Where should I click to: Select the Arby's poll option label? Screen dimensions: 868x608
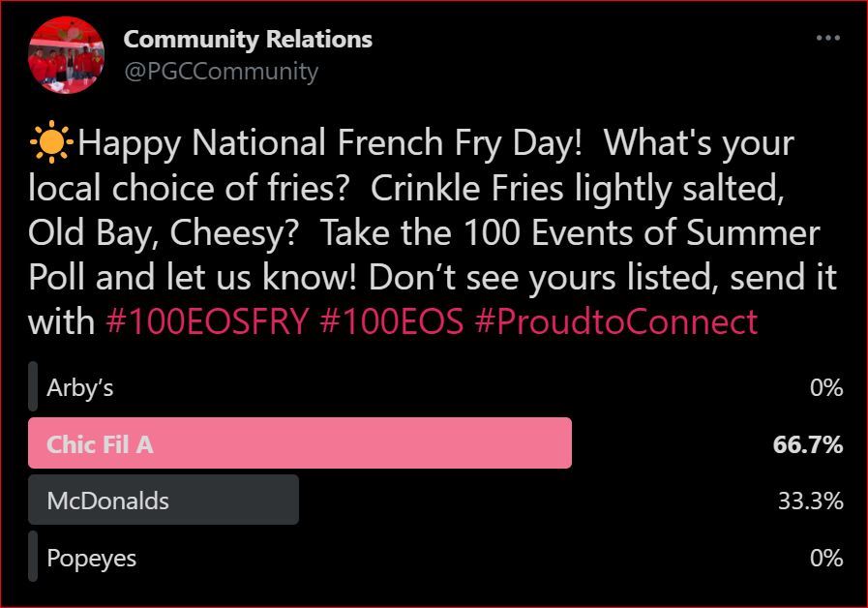[80, 388]
